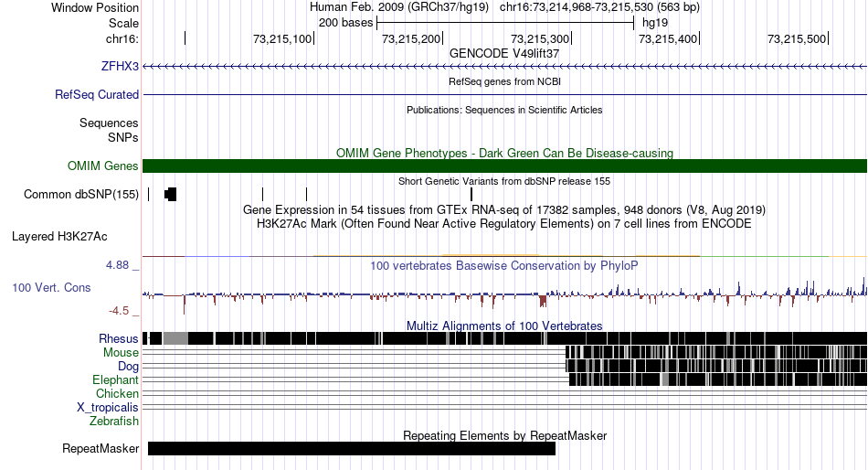Click the OMIM Gene Phenotypes track title
The width and height of the screenshot is (868, 470).
(x=504, y=153)
